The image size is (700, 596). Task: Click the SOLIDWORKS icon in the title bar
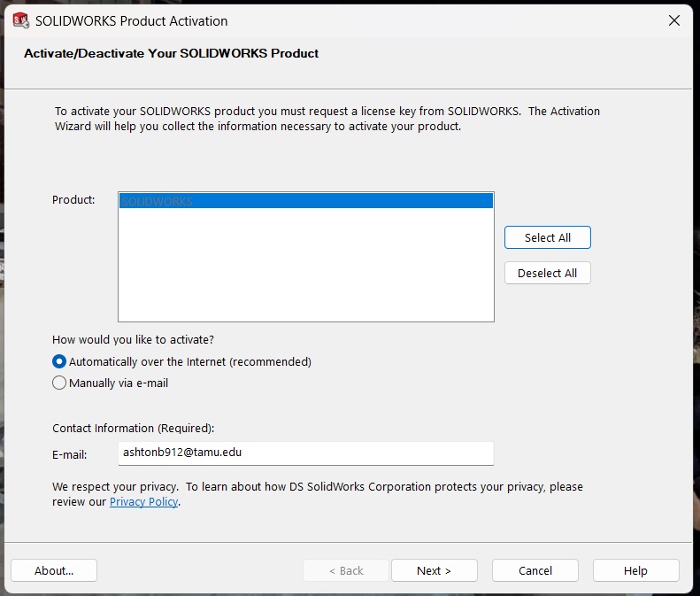click(x=20, y=20)
